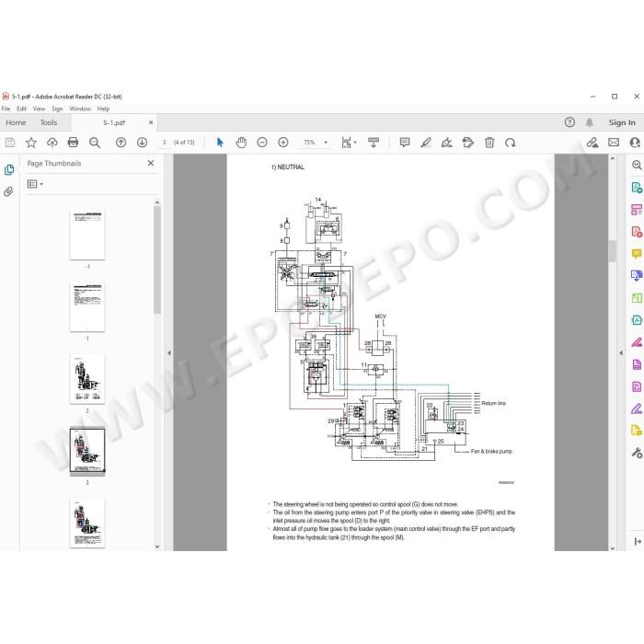
Task: Open the Find text magnifier
Action: 95,143
